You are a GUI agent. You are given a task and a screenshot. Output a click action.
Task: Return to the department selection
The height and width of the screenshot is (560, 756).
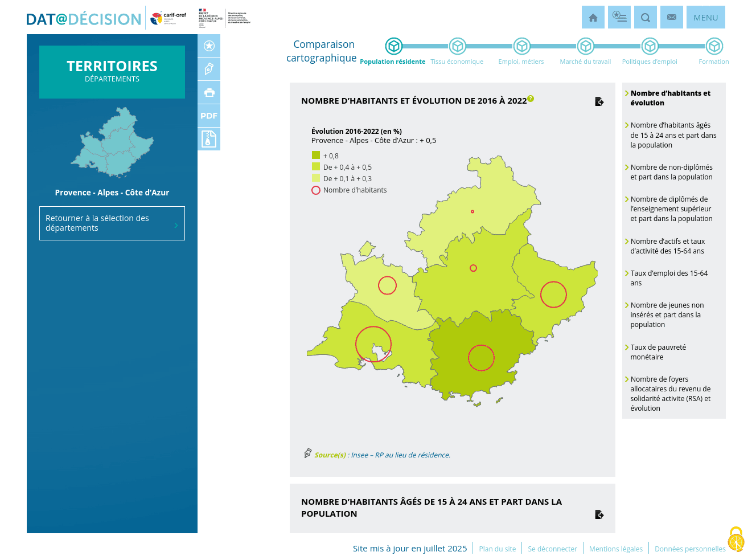click(x=112, y=223)
